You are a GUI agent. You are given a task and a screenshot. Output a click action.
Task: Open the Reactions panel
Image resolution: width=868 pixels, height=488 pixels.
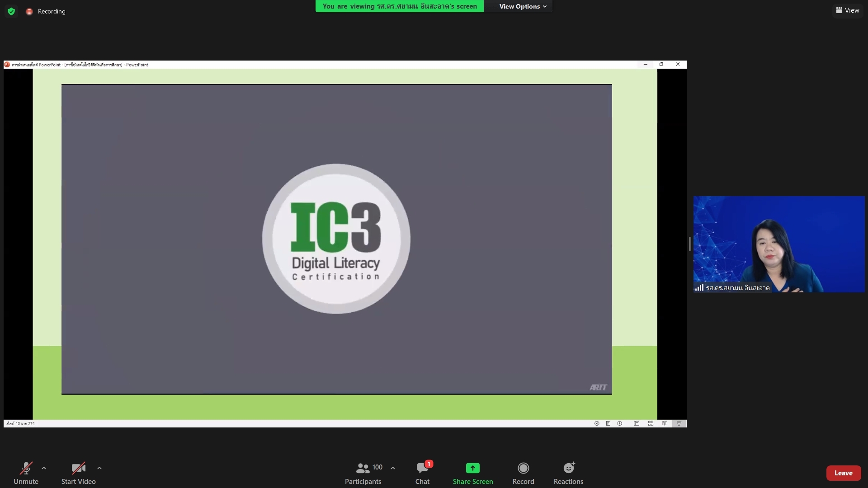tap(568, 473)
